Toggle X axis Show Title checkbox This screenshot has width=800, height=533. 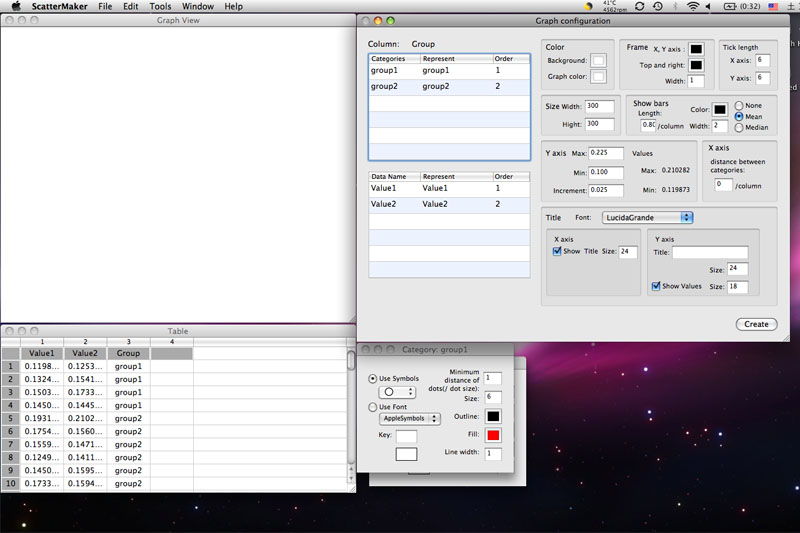coord(557,251)
